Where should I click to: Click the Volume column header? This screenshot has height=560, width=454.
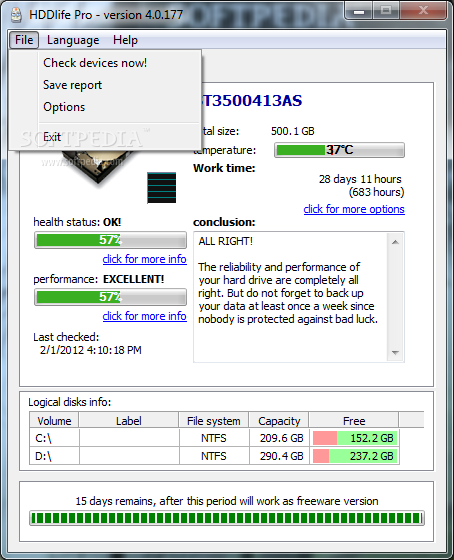[x=54, y=421]
